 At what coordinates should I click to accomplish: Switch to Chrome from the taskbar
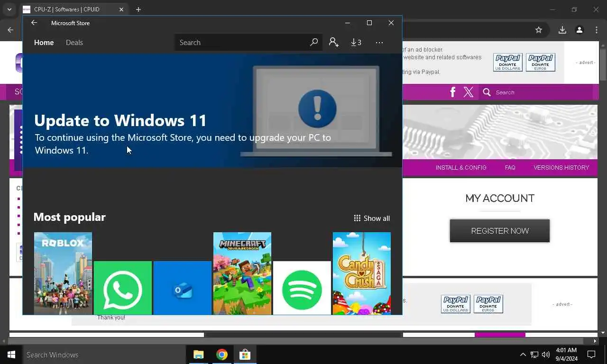pyautogui.click(x=221, y=355)
